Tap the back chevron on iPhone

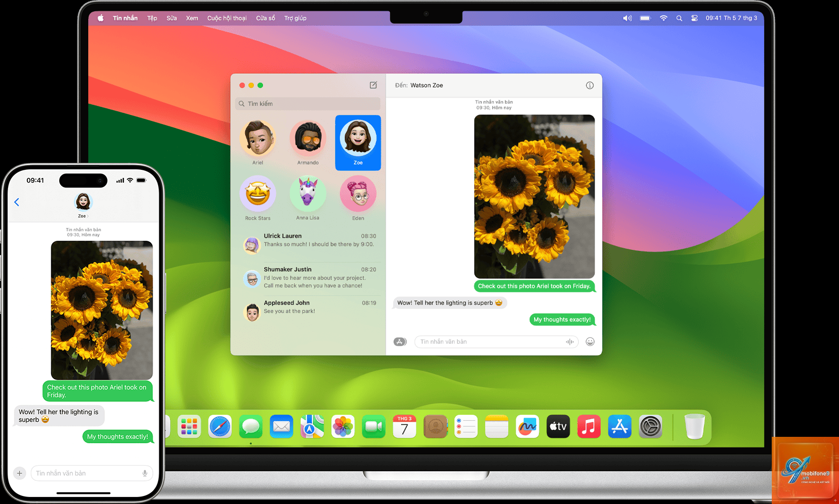(17, 202)
